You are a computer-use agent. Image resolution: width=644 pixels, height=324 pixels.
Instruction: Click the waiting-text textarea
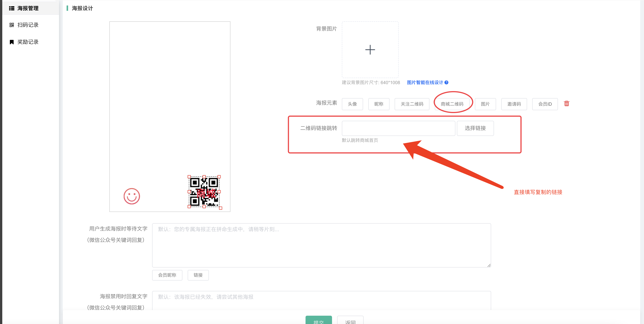(x=321, y=245)
